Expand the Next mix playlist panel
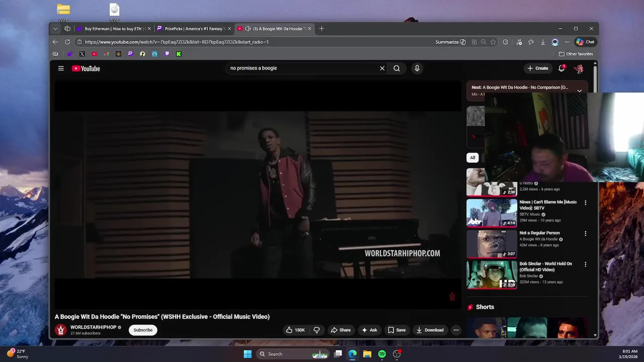 click(579, 90)
